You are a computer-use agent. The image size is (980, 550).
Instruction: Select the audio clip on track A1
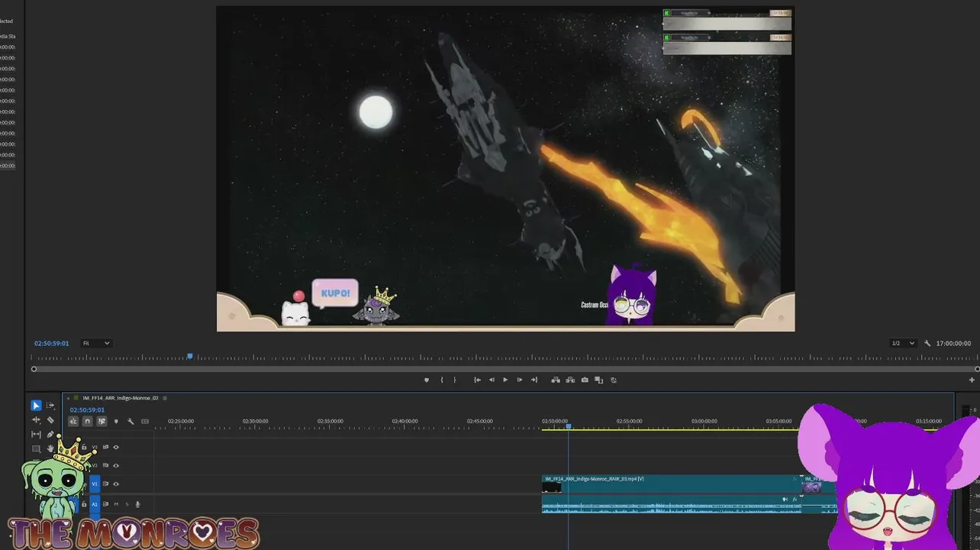coord(671,504)
